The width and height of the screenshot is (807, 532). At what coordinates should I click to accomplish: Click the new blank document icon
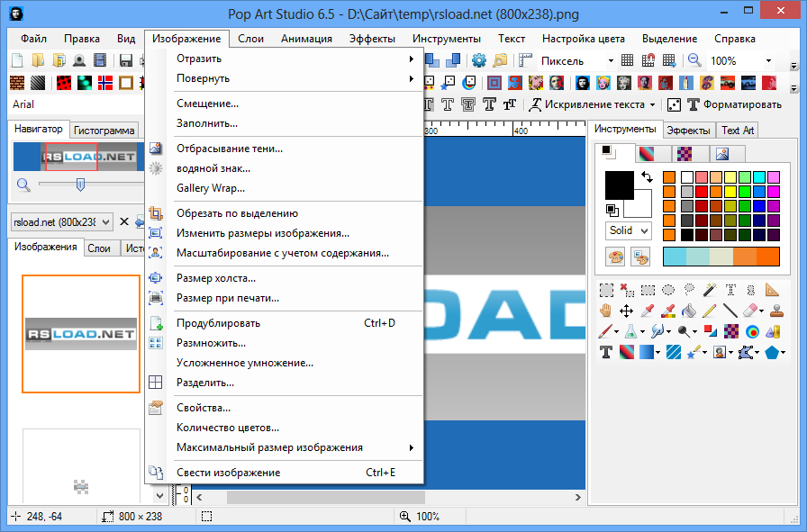coord(17,60)
